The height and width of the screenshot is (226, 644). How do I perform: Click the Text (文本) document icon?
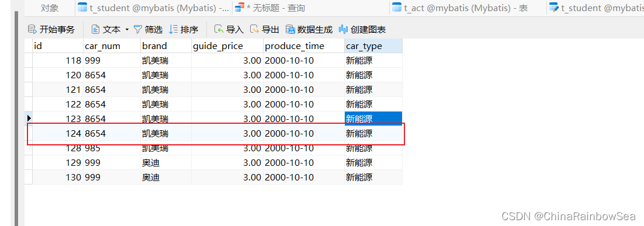[95, 29]
